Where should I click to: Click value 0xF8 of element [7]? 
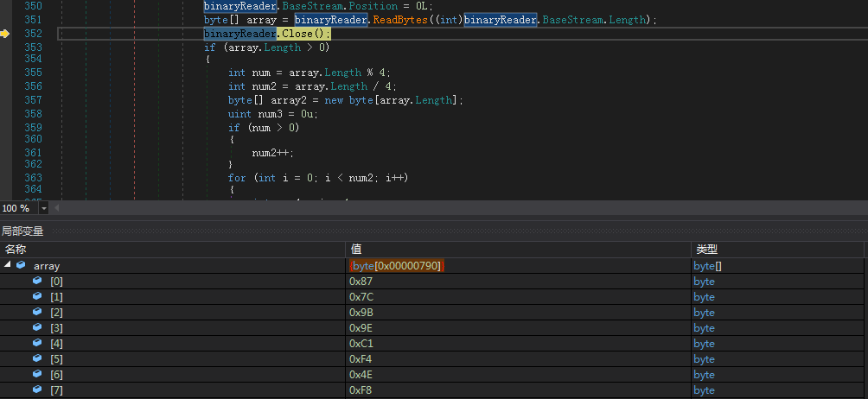pos(361,390)
